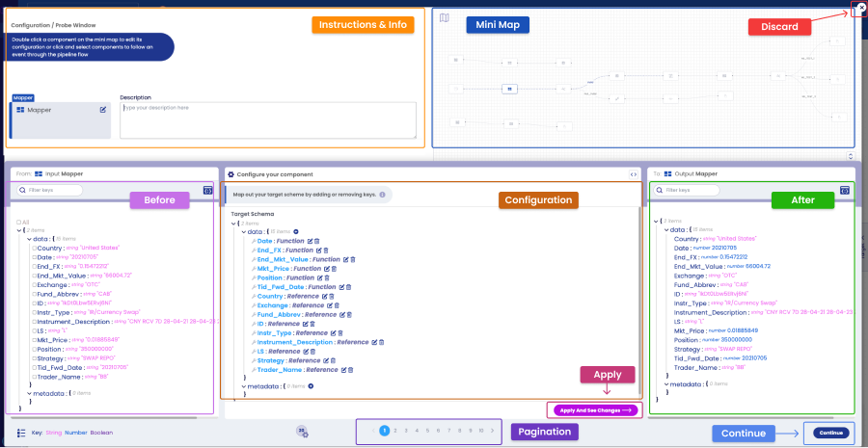Click the Continue button

coord(831,433)
